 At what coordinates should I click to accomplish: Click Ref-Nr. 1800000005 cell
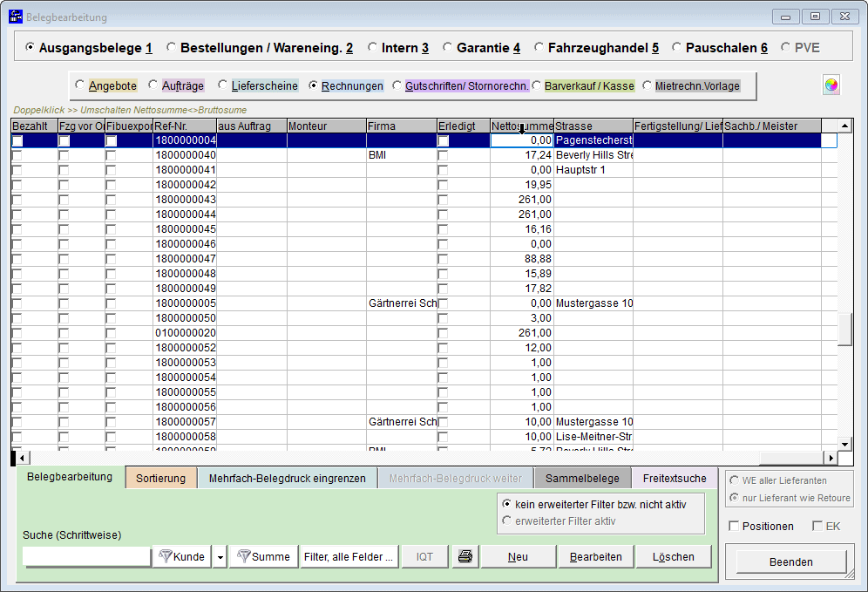pos(186,303)
